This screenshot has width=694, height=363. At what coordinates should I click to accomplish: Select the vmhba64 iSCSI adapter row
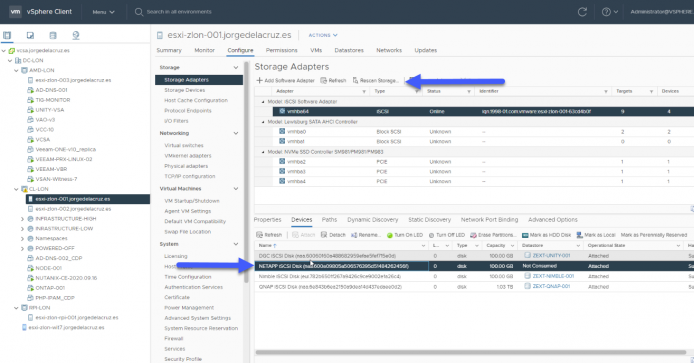(483, 112)
